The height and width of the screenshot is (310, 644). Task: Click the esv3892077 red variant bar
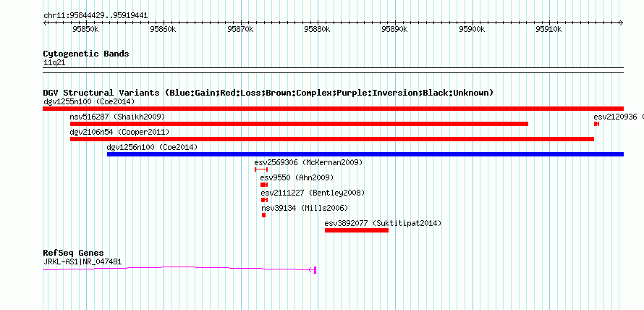[x=357, y=230]
